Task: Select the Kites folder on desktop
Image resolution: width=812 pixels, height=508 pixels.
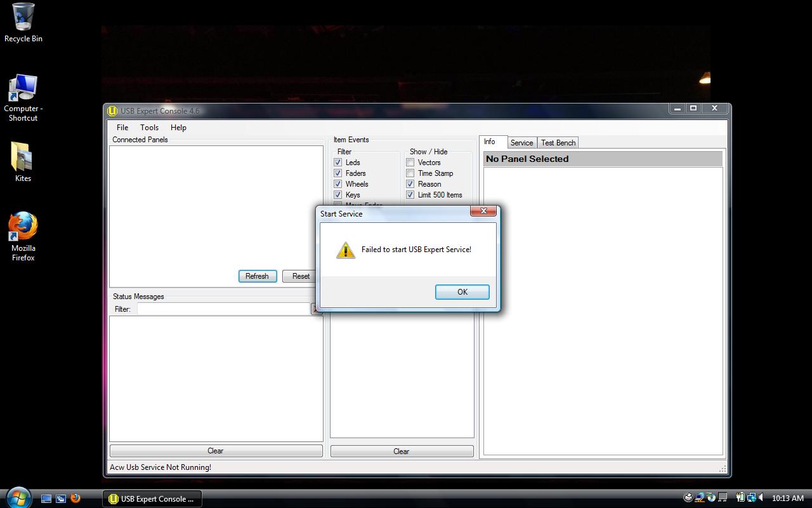Action: click(23, 161)
